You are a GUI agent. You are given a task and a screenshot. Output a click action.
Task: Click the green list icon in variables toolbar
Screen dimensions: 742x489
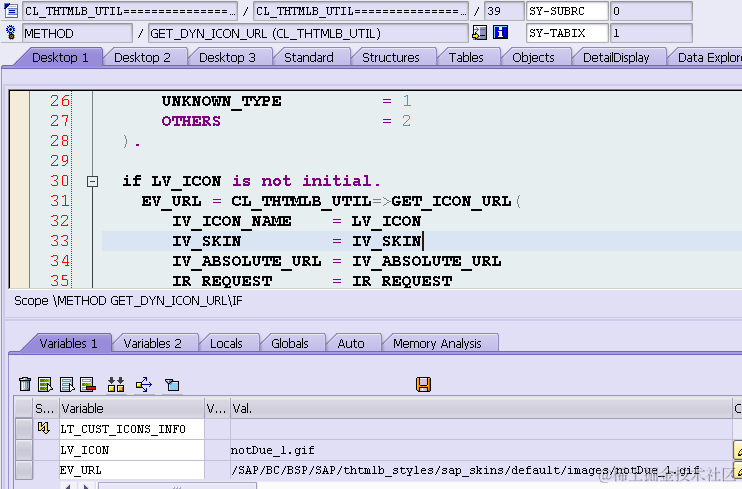[x=45, y=384]
